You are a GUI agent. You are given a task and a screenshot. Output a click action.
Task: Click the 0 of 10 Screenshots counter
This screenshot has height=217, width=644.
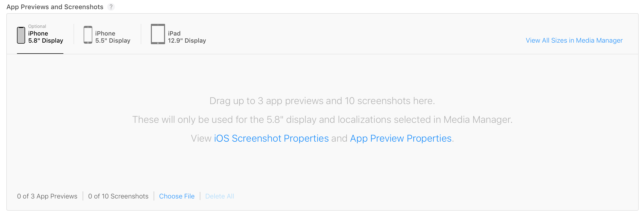118,196
